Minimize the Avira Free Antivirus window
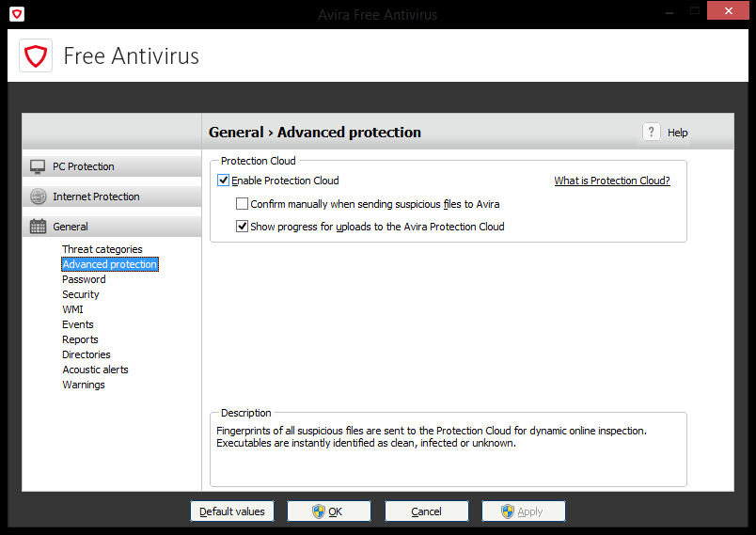756x535 pixels. click(x=669, y=11)
